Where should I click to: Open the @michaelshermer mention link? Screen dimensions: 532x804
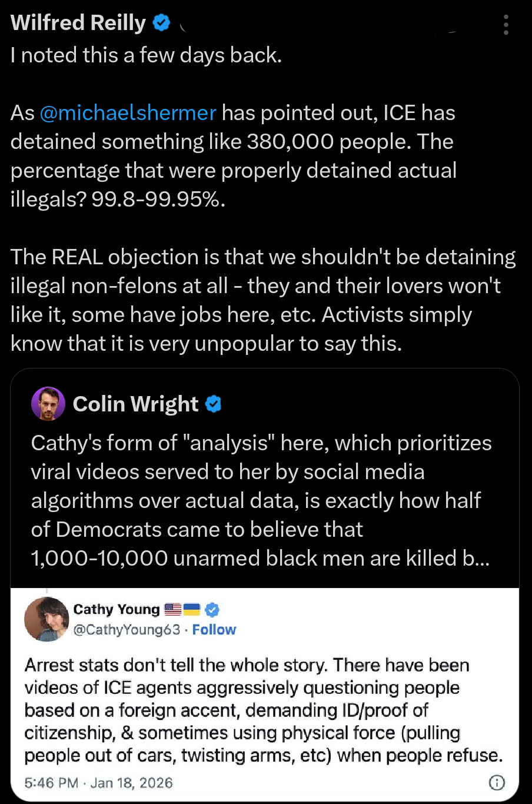[128, 112]
